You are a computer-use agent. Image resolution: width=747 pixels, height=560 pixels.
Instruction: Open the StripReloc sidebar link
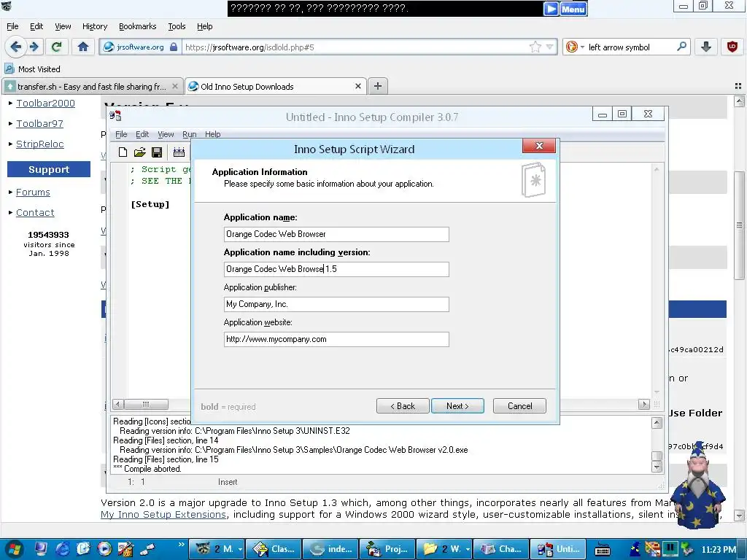tap(40, 144)
